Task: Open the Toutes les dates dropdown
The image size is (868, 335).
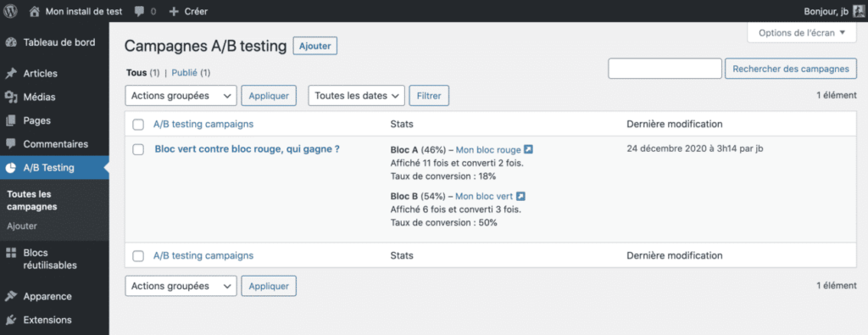Action: (x=357, y=95)
